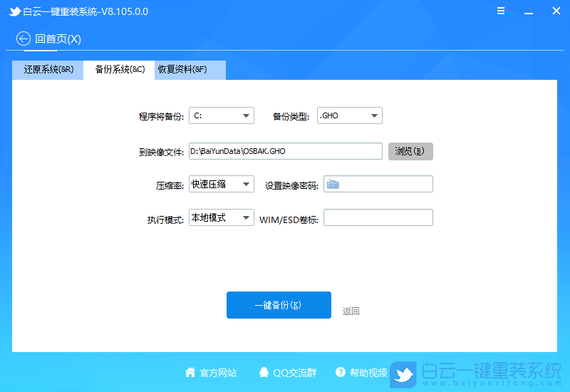Click the QQ bell icon in footer
The image size is (570, 392).
[264, 372]
